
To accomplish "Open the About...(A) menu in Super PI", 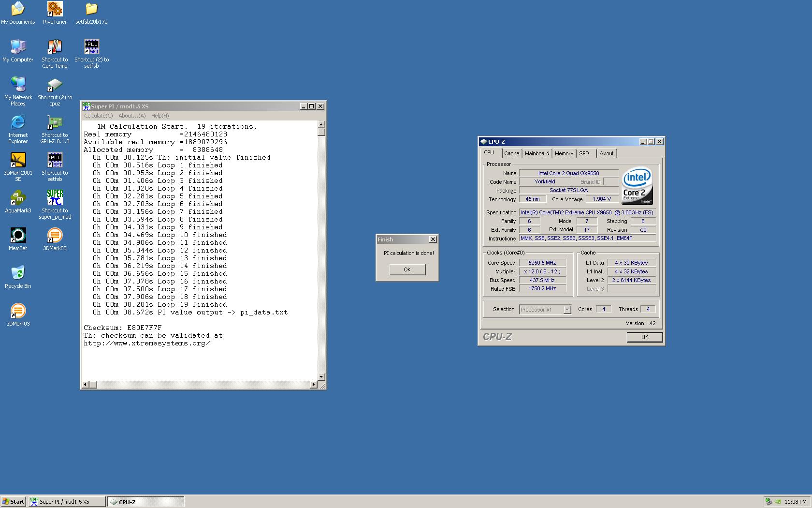I will coord(132,116).
